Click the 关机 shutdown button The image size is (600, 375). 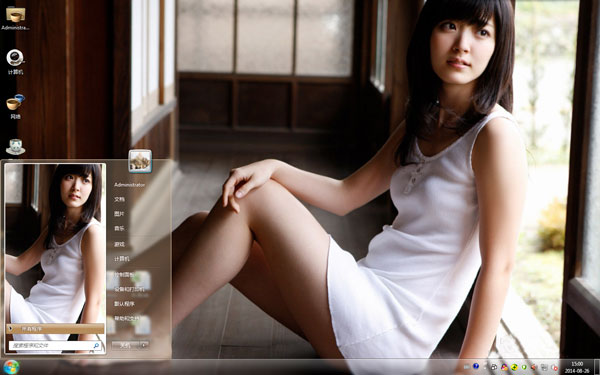pyautogui.click(x=126, y=345)
